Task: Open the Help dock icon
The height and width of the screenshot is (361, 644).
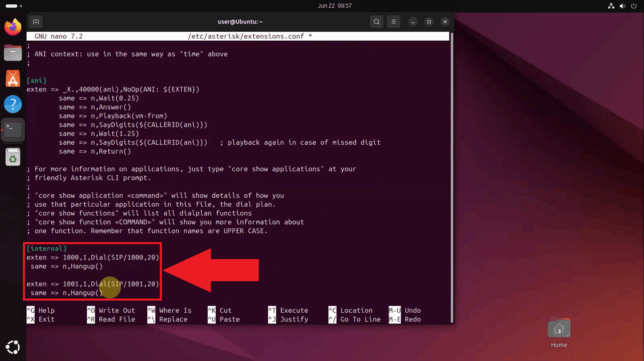Action: pyautogui.click(x=13, y=104)
